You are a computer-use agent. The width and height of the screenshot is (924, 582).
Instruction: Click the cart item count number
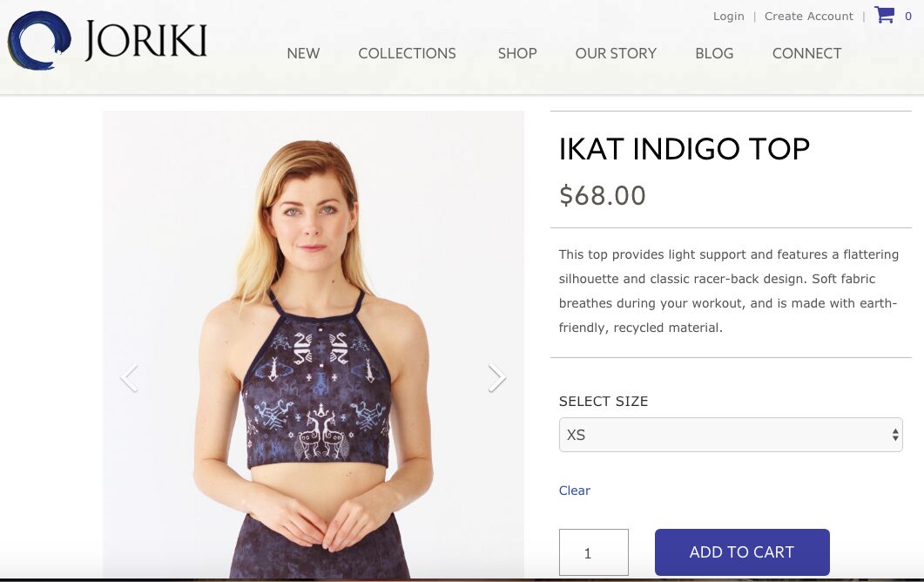click(908, 17)
